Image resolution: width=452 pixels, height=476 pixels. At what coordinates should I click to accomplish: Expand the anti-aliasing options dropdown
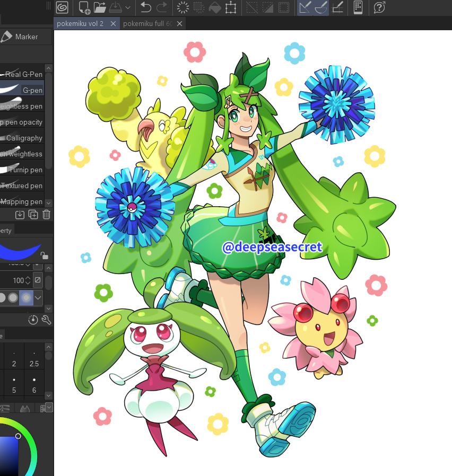pos(38,297)
